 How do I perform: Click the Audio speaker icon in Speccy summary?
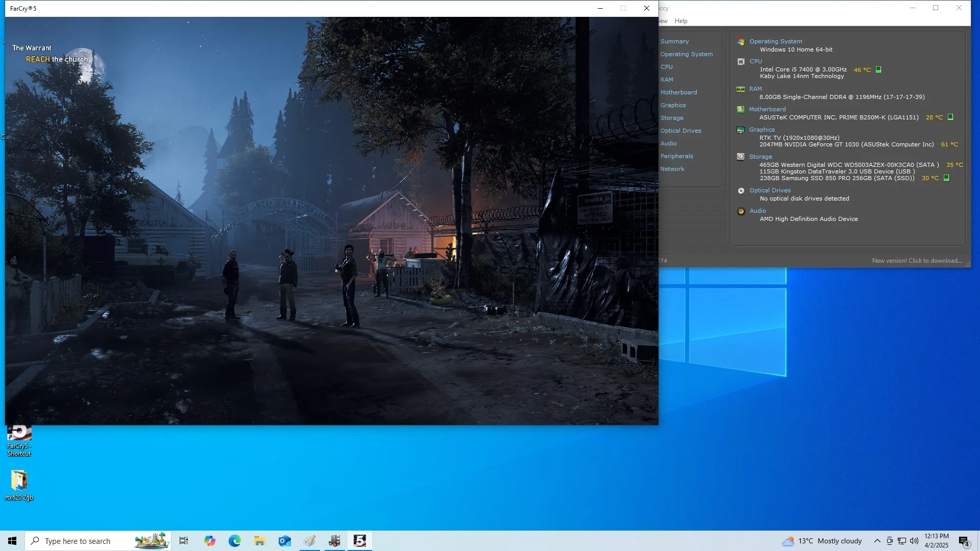pyautogui.click(x=741, y=211)
